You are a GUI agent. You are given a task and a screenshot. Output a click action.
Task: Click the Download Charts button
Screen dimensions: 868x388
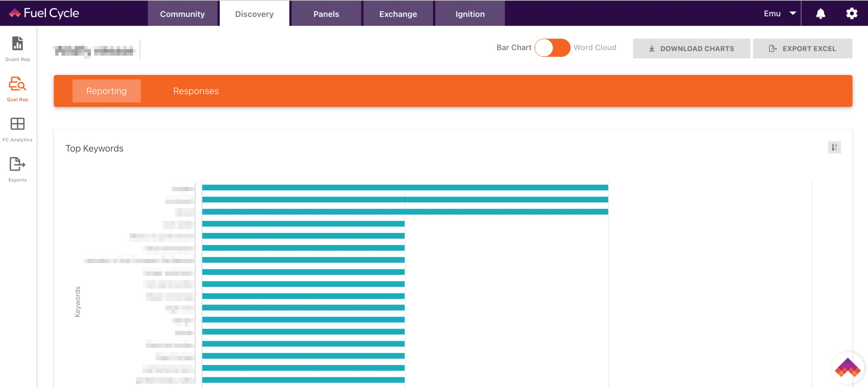[691, 49]
